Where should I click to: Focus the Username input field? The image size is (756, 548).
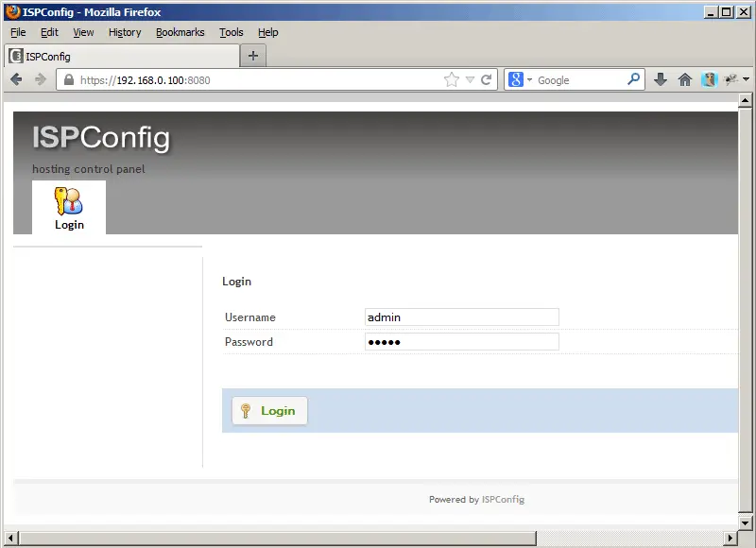click(461, 317)
